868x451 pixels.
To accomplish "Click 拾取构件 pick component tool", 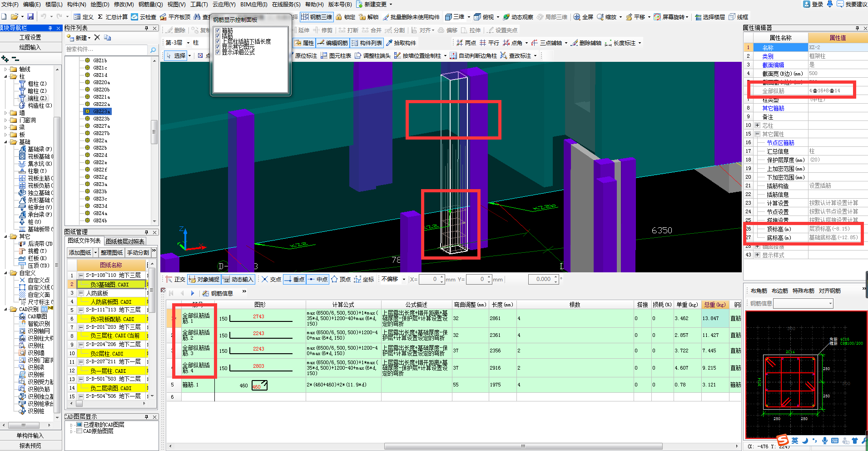I will (x=401, y=43).
